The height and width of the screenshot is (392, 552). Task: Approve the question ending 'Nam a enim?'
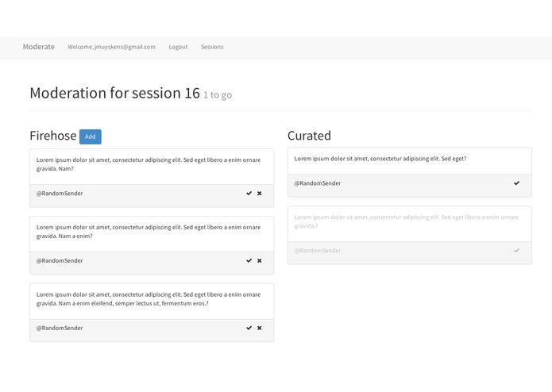click(249, 260)
